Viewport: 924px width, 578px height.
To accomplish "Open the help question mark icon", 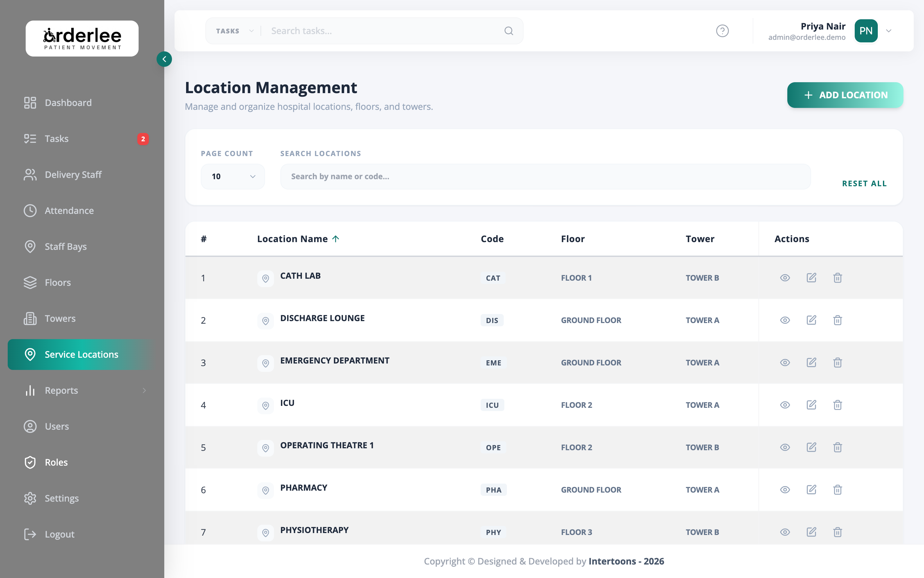I will (722, 31).
